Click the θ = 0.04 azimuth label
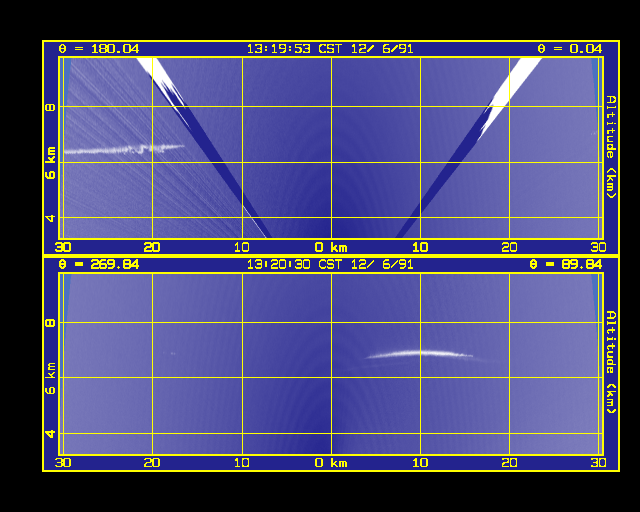 [569, 49]
